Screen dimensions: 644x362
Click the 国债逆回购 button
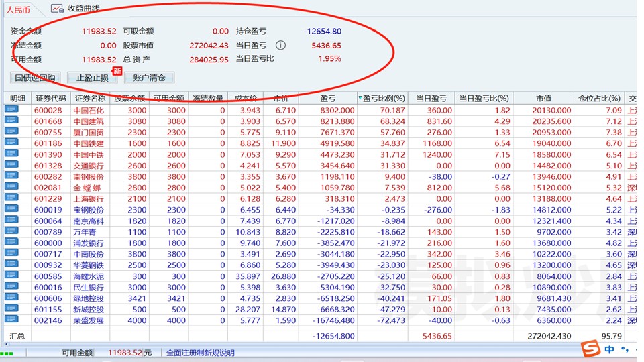36,78
